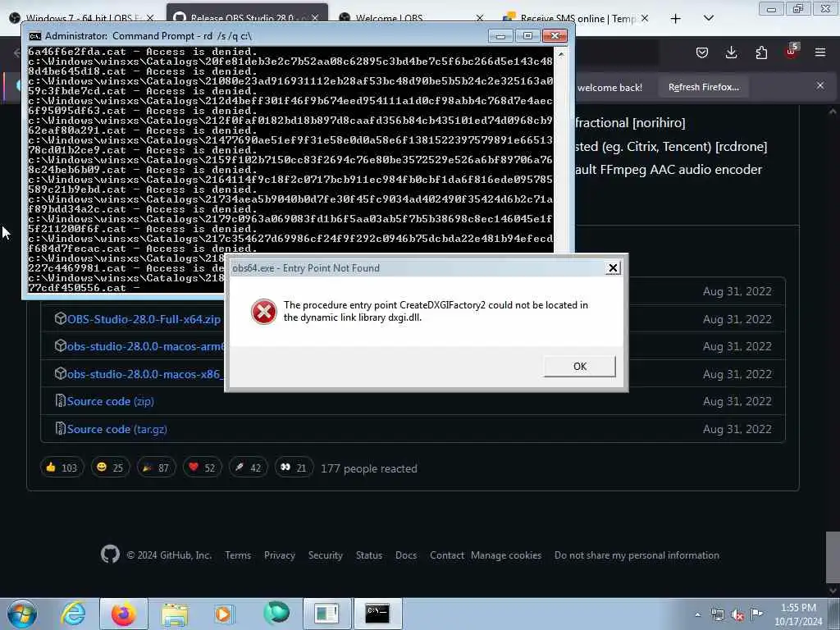This screenshot has width=840, height=630.
Task: Click the Pocket save icon in Firefox toolbar
Action: 702,52
